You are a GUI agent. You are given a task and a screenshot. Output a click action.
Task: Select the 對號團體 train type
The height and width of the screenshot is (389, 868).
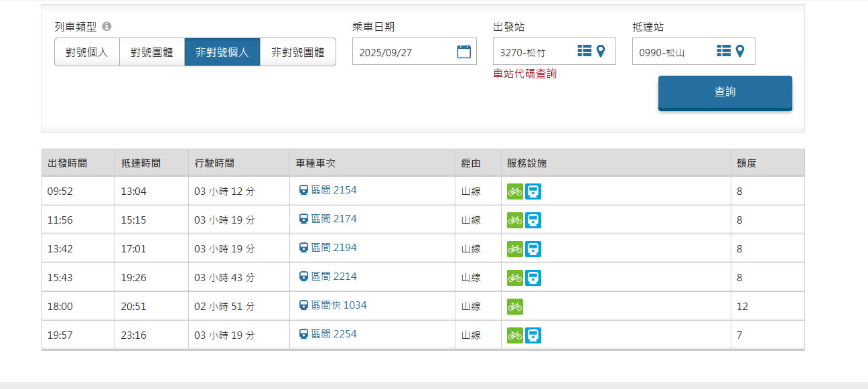pos(152,52)
